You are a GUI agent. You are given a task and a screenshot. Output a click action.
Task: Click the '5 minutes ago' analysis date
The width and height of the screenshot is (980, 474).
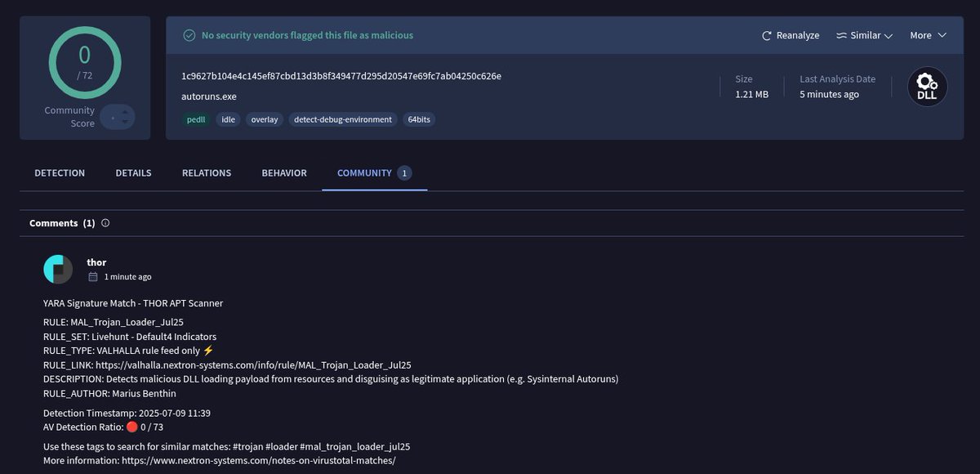click(x=829, y=94)
